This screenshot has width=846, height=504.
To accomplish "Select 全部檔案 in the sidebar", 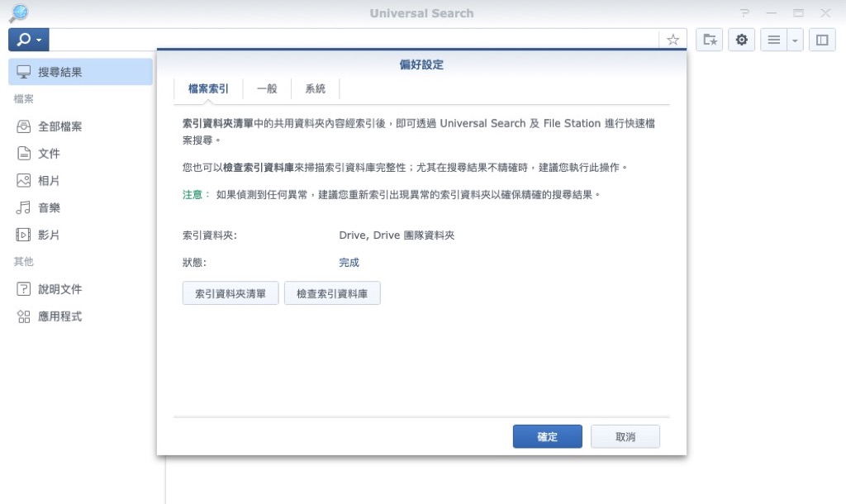I will point(80,126).
